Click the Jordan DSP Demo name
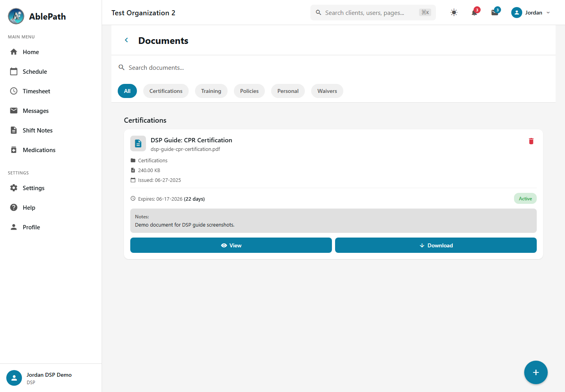This screenshot has width=565, height=392. click(49, 375)
